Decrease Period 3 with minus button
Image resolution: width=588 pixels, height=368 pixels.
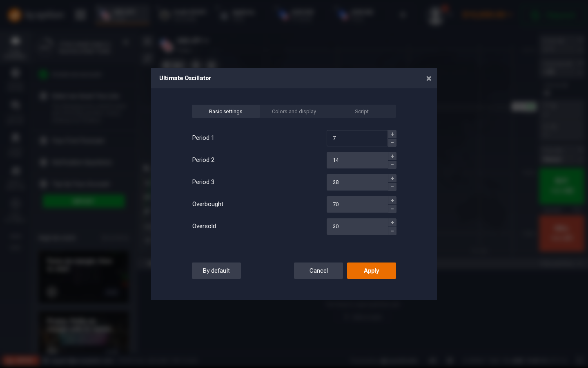click(392, 187)
